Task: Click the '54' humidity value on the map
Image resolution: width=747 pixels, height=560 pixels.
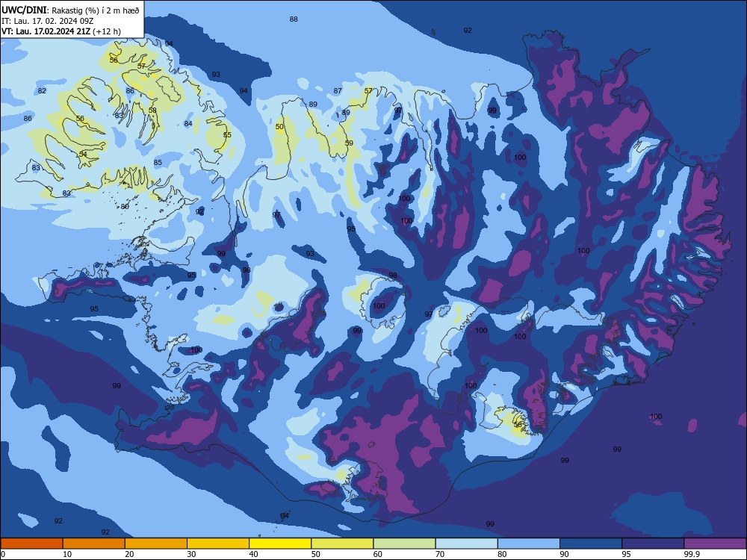Action: [x=83, y=155]
